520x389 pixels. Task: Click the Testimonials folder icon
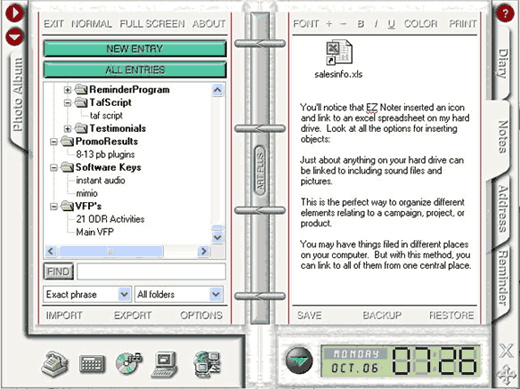click(81, 128)
